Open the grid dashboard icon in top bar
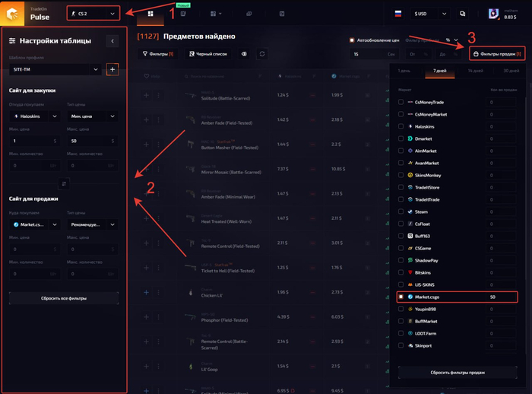532x394 pixels. (x=150, y=14)
